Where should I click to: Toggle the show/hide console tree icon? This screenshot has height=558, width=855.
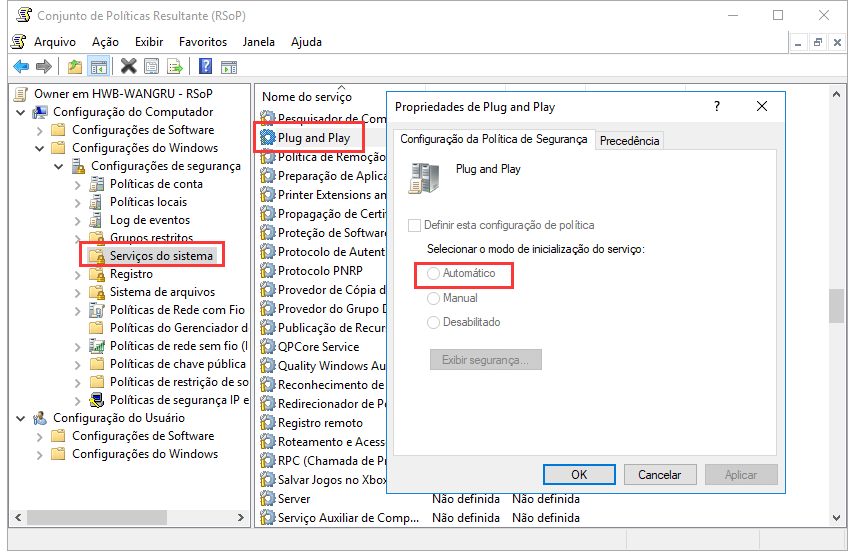pos(99,67)
